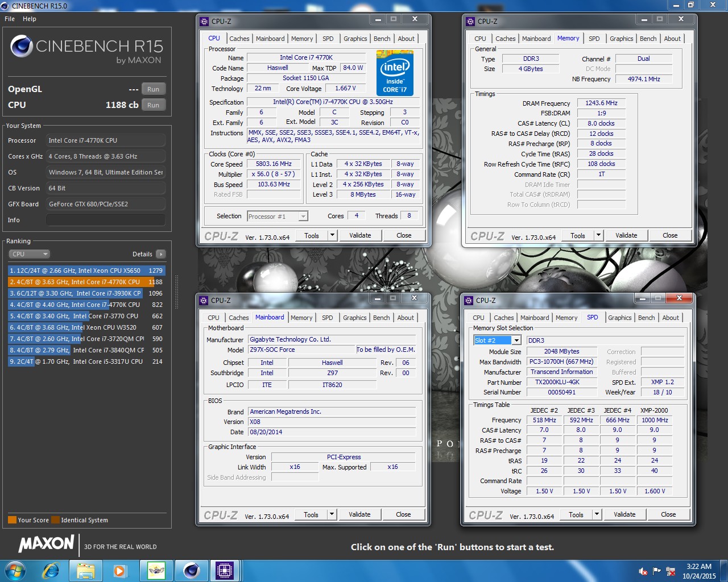Run the OpenGL benchmark
Screen dimensions: 728x582
[x=154, y=89]
